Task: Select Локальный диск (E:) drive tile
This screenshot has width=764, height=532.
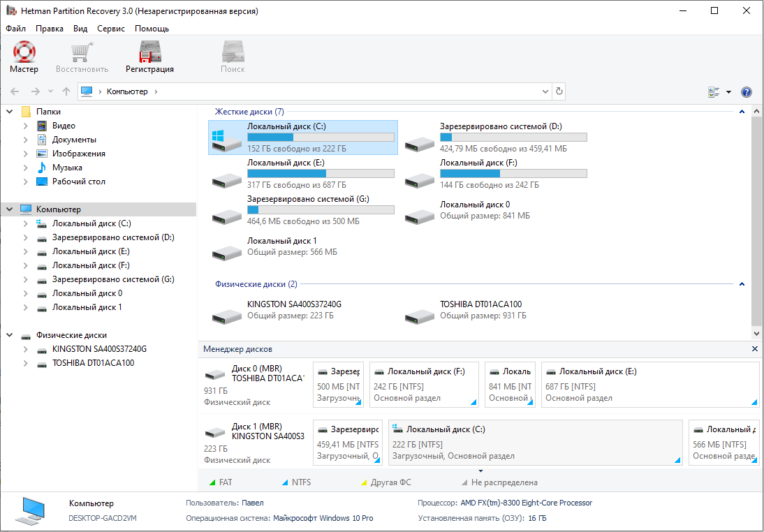Action: [x=302, y=174]
